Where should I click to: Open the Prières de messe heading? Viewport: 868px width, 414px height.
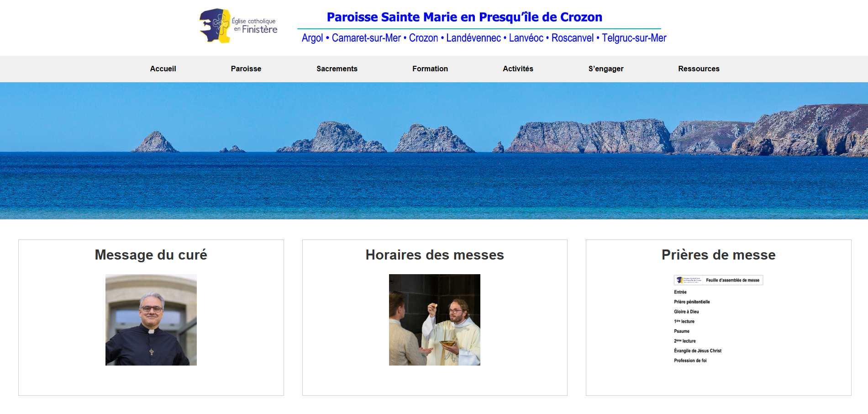[x=719, y=255]
